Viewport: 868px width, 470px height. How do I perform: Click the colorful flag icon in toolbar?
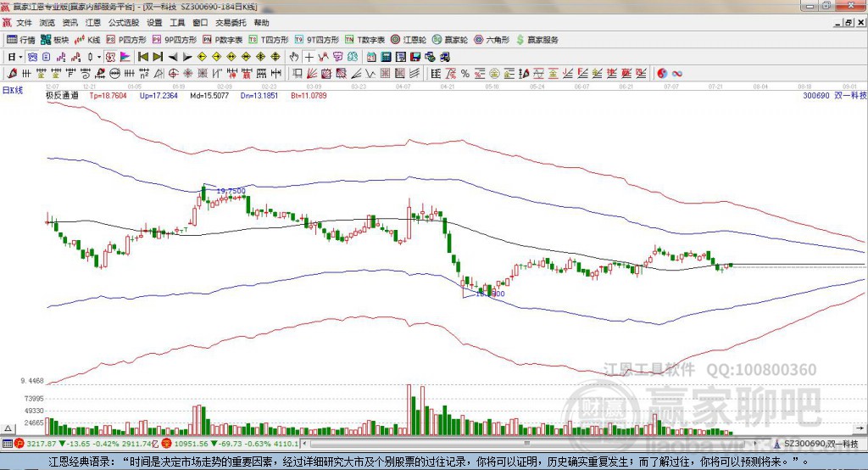[x=125, y=57]
